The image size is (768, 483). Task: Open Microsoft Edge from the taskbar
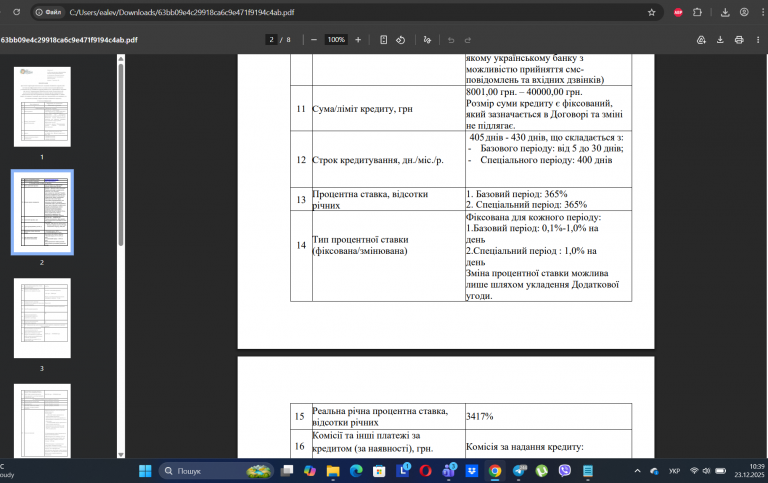coord(356,471)
